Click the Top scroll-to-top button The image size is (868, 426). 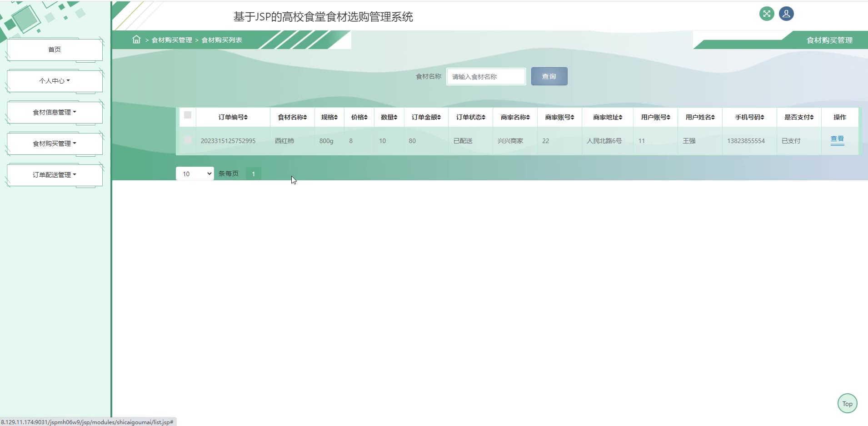pos(847,403)
